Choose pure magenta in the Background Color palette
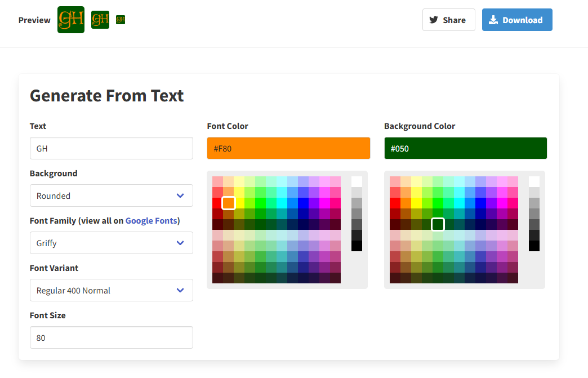 click(502, 203)
